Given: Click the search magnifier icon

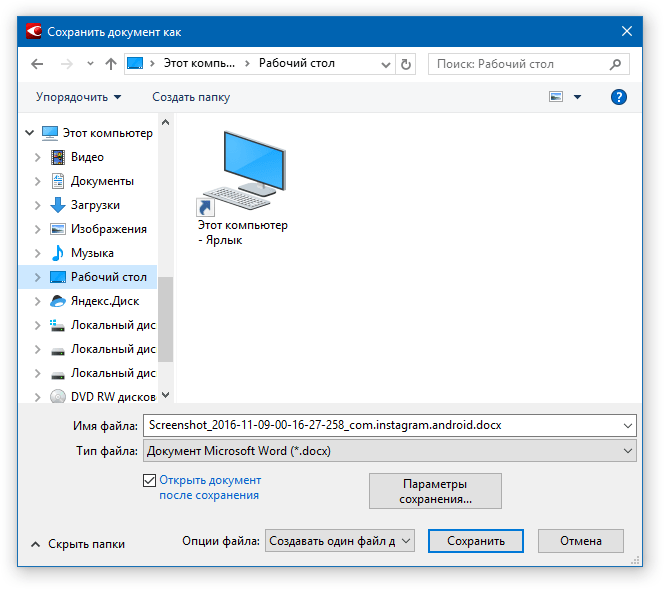Looking at the screenshot, I should [x=615, y=64].
